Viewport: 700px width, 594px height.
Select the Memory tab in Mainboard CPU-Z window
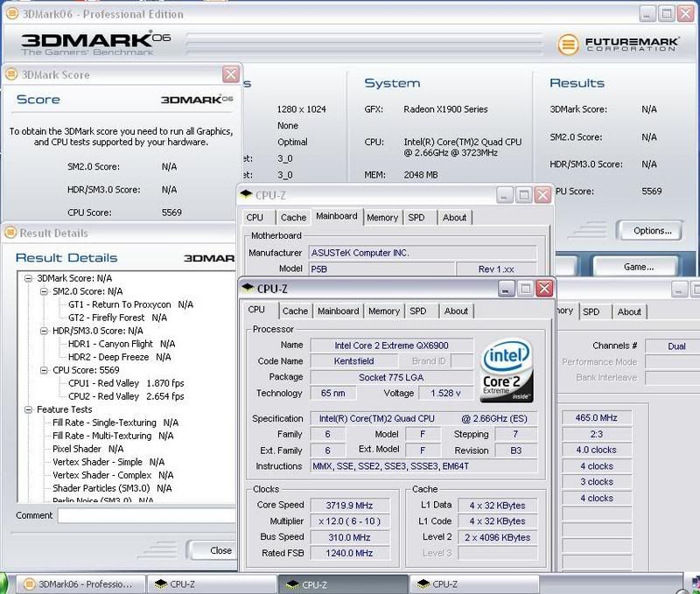point(382,217)
